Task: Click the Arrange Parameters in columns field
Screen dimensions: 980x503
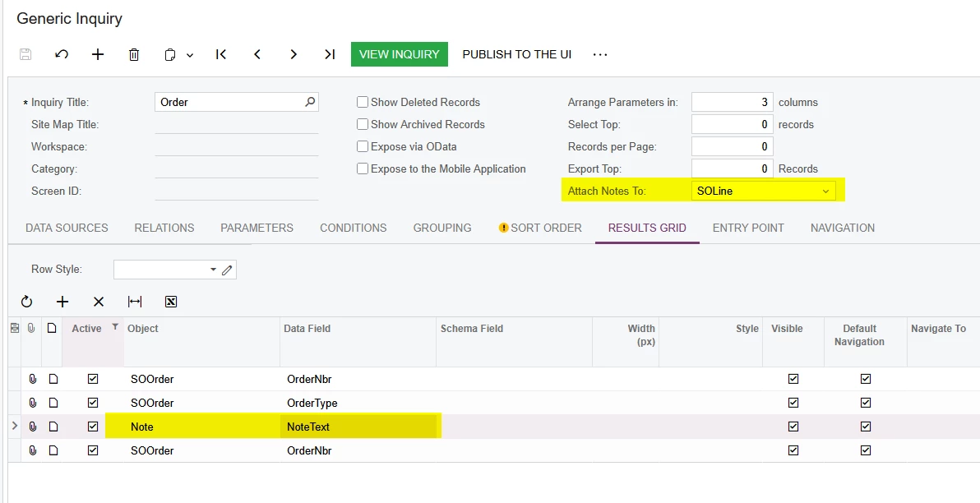Action: [x=733, y=102]
